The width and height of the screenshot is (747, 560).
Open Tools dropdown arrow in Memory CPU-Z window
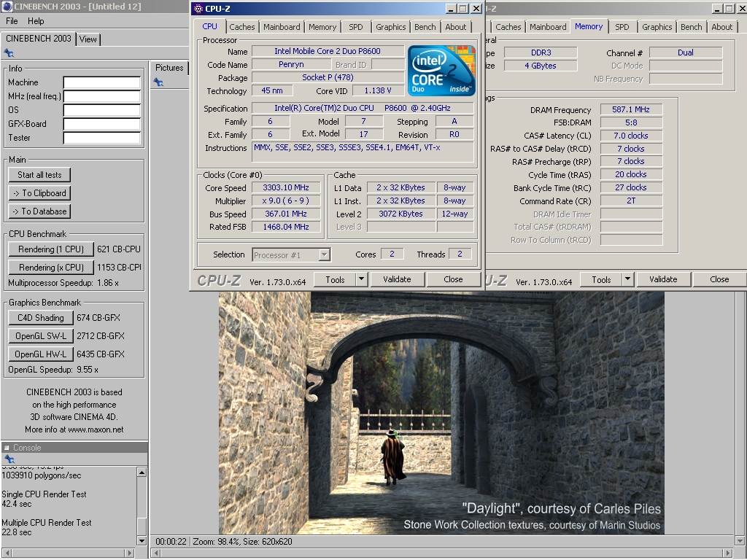[628, 279]
